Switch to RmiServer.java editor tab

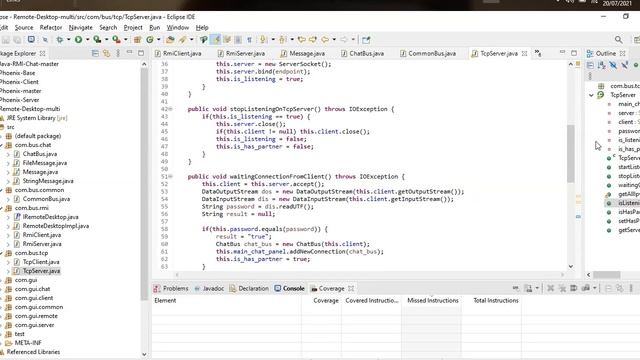(241, 53)
